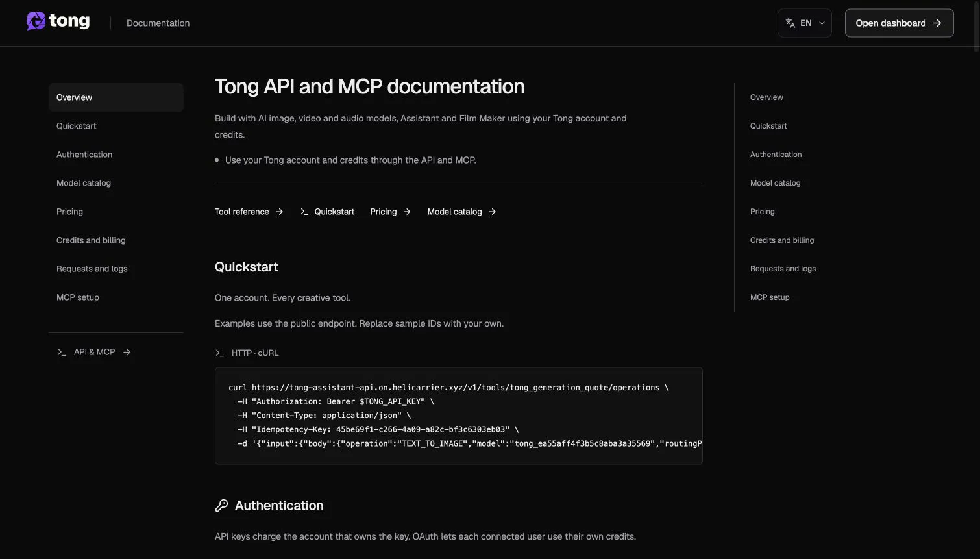Click the arrow in Open dashboard button
This screenshot has height=559, width=980.
coord(937,23)
